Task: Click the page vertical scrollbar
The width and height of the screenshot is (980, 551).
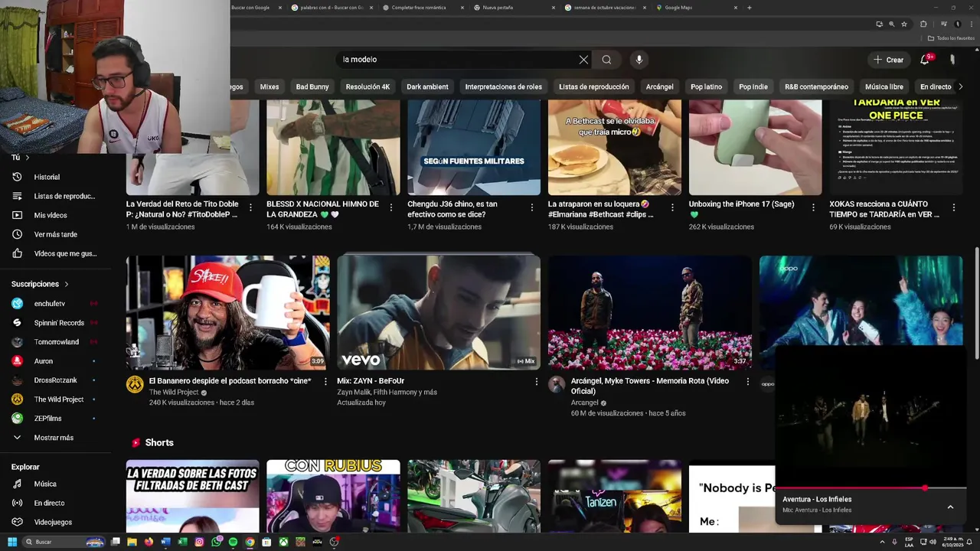Action: point(976,302)
